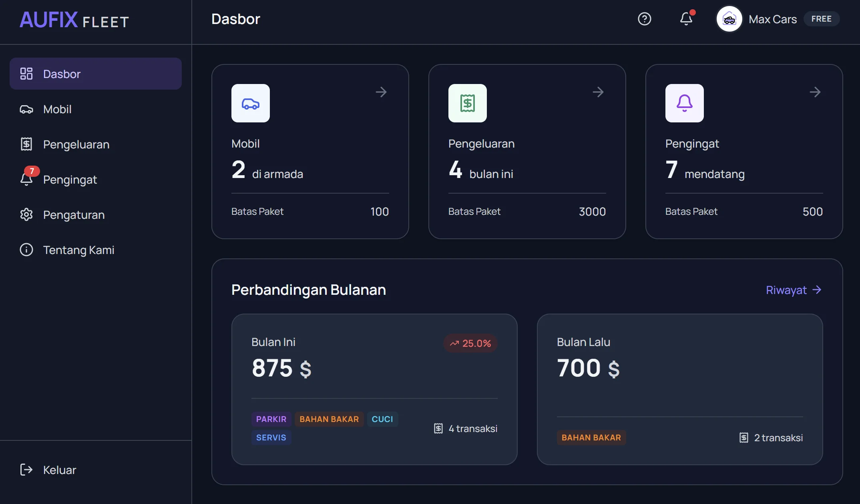Open the help question mark icon
Viewport: 860px width, 504px height.
click(x=644, y=19)
